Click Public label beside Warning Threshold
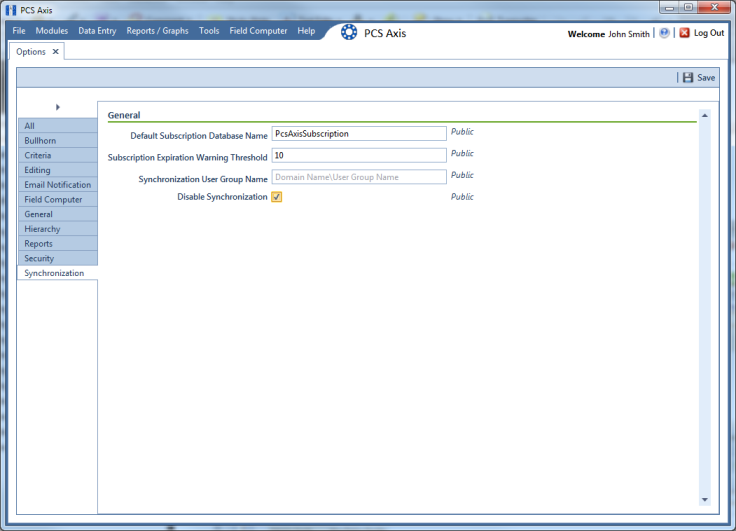 tap(462, 153)
